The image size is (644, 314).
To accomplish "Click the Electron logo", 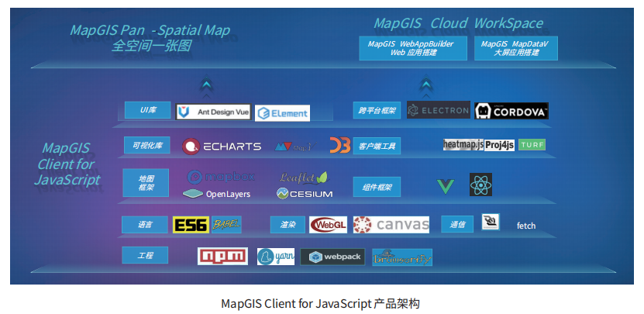I will coord(439,110).
